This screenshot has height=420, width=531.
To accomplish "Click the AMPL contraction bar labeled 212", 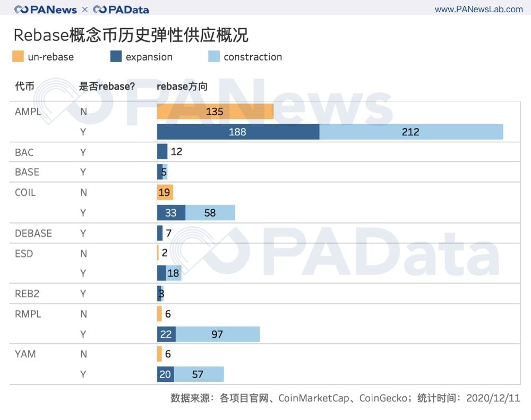I will pyautogui.click(x=411, y=132).
